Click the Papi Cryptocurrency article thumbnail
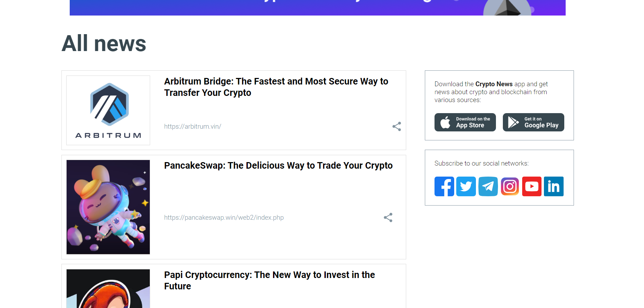 [108, 289]
